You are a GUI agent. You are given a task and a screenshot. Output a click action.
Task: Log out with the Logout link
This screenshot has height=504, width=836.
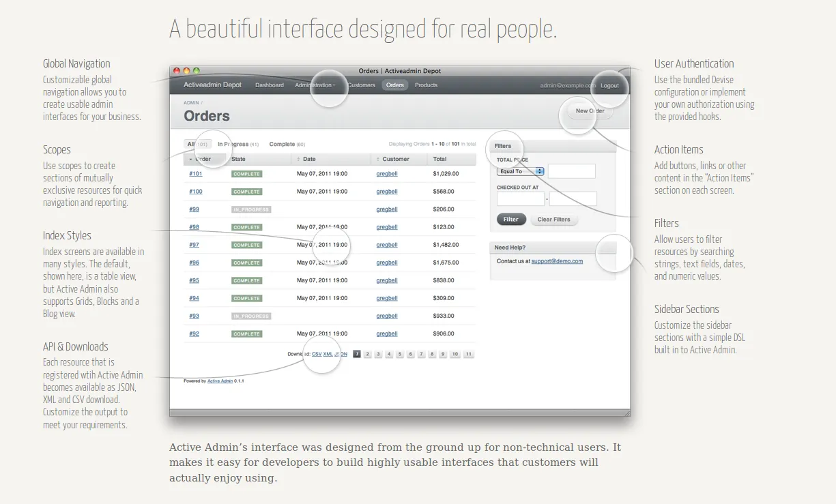tap(609, 86)
